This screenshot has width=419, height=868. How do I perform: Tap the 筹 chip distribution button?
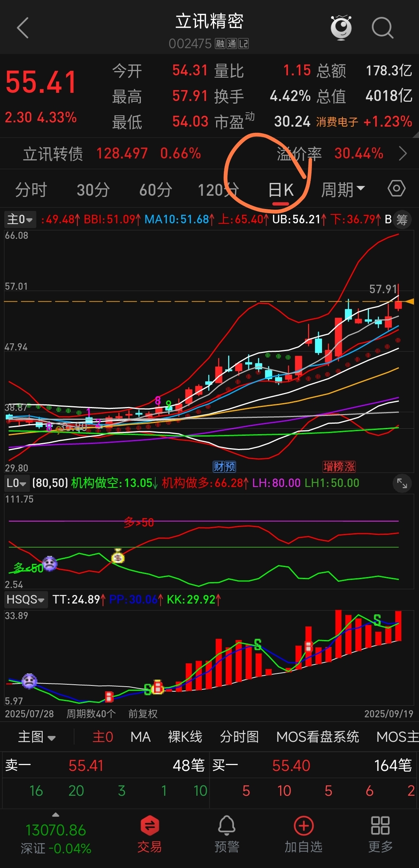402,220
